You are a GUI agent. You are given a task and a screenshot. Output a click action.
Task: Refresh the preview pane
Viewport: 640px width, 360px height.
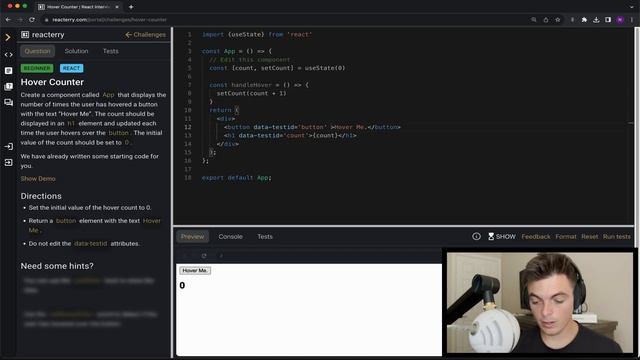pyautogui.click(x=204, y=256)
